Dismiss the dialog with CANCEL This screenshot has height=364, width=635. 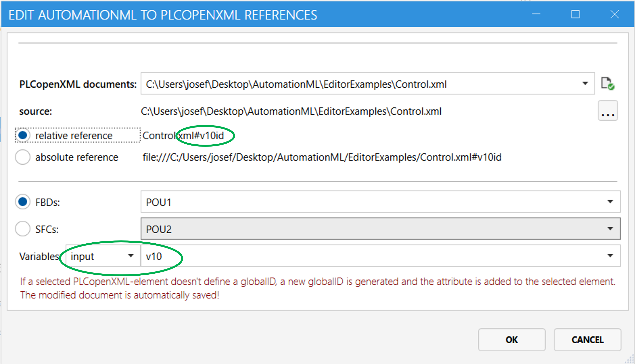click(x=587, y=340)
